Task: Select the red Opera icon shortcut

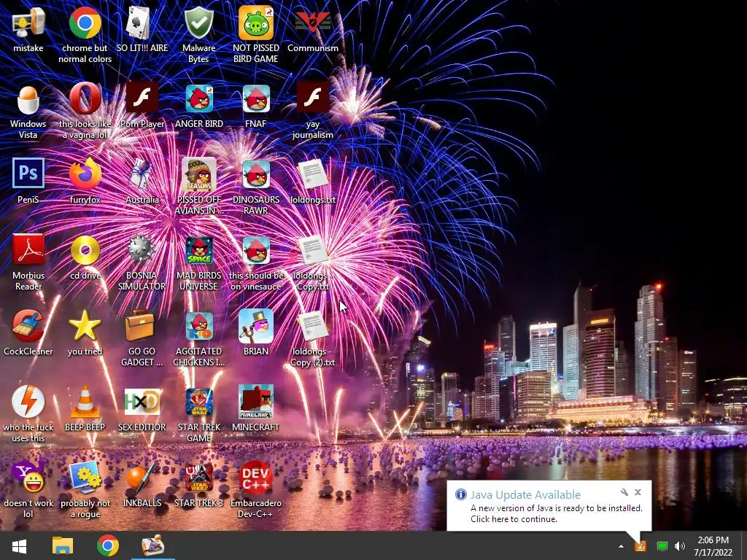Action: point(85,98)
